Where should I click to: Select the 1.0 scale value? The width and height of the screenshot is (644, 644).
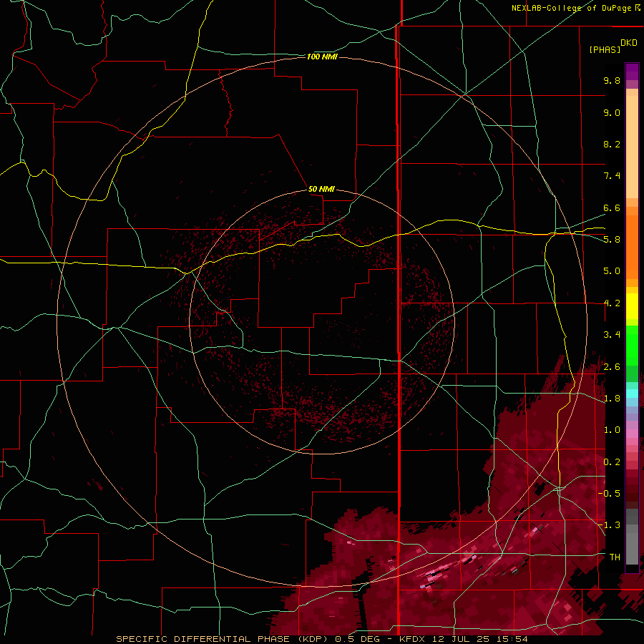(x=612, y=430)
